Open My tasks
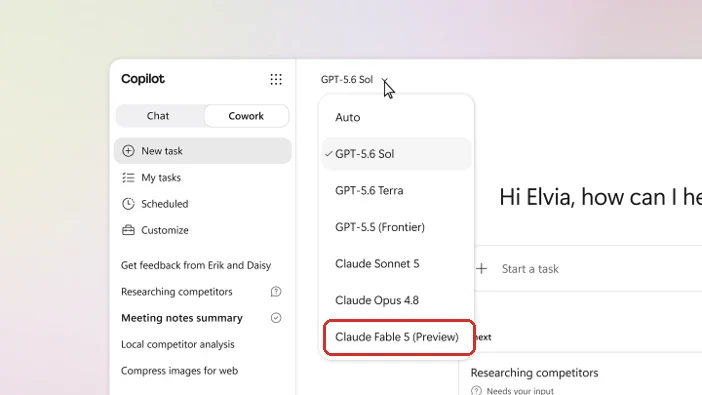The height and width of the screenshot is (395, 702). [x=203, y=178]
